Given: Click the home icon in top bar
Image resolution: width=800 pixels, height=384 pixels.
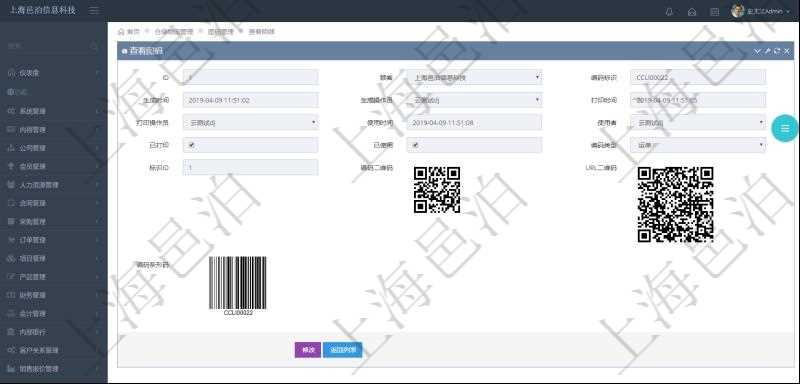Looking at the screenshot, I should [x=692, y=12].
